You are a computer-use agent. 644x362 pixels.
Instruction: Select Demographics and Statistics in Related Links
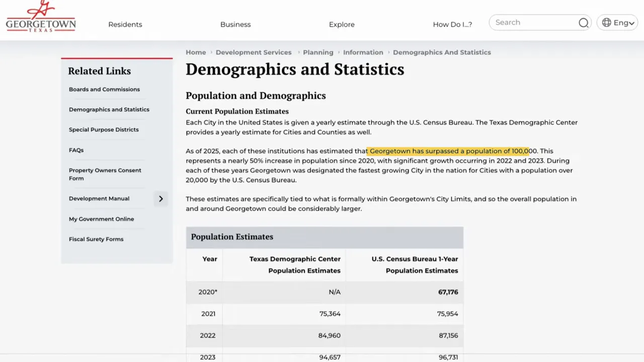pos(109,109)
